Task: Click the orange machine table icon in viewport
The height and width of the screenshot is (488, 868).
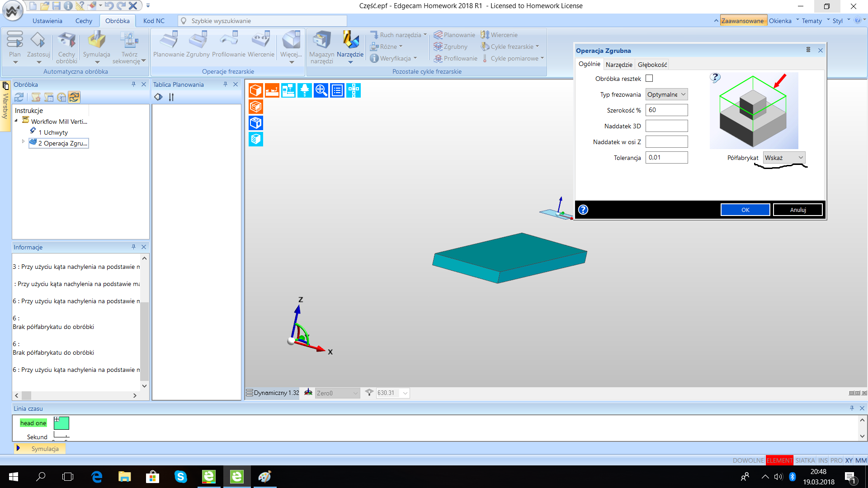Action: coord(272,90)
